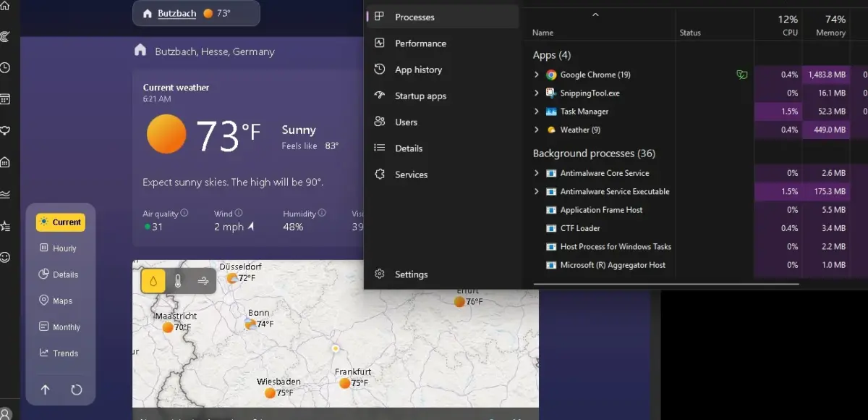Click the Task Manager horizontal scrollbar
Viewport: 868px width, 420px height.
tap(665, 285)
